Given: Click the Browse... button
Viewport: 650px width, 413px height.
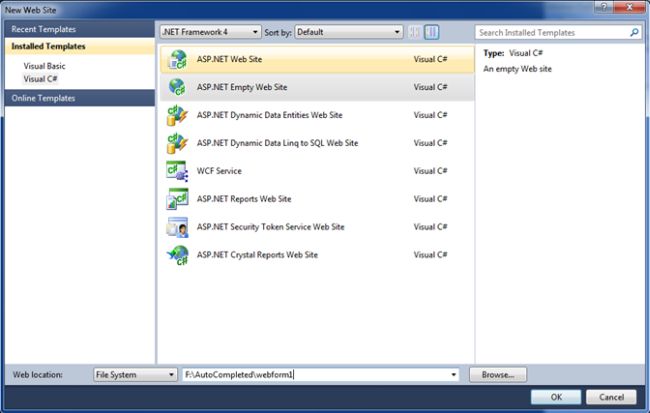Looking at the screenshot, I should pyautogui.click(x=498, y=375).
